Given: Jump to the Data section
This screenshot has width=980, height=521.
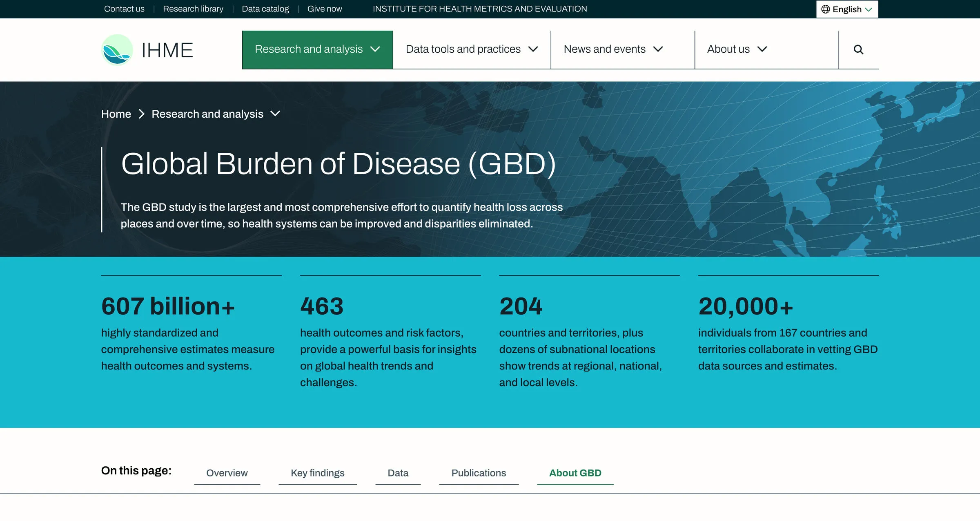Looking at the screenshot, I should tap(398, 473).
